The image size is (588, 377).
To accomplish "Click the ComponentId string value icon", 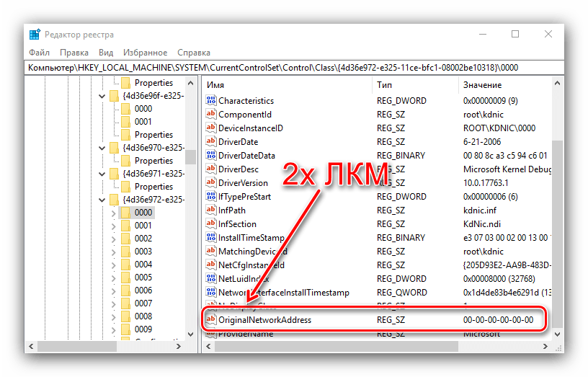I will (211, 115).
